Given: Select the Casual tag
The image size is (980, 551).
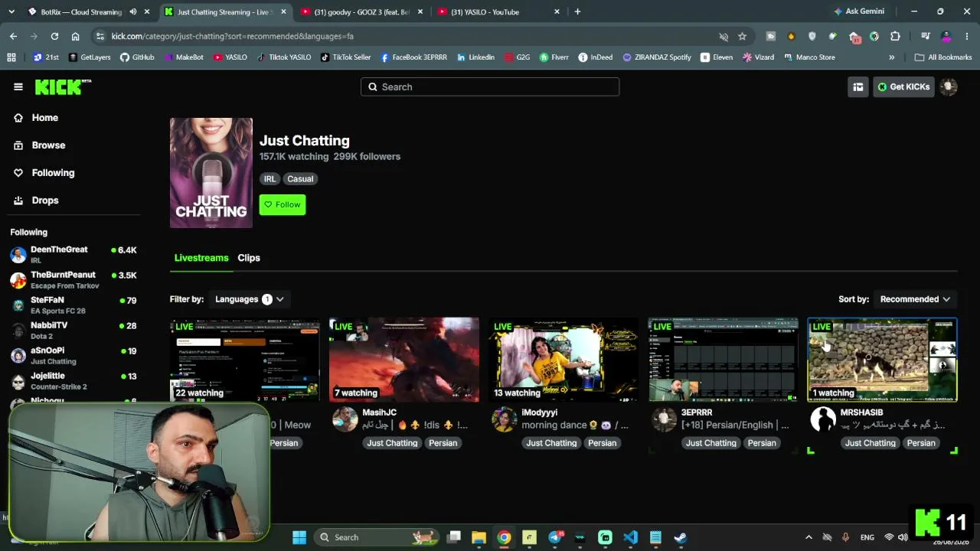Looking at the screenshot, I should 300,178.
